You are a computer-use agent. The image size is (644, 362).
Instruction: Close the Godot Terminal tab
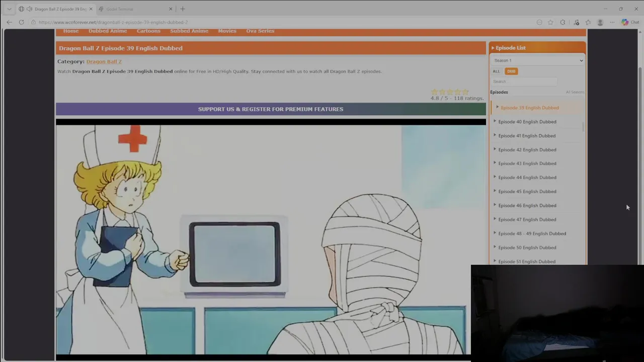[171, 9]
